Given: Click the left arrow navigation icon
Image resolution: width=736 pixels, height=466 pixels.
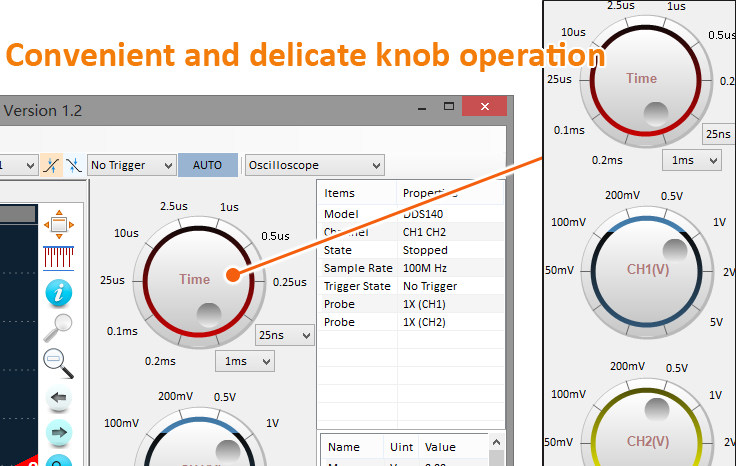Looking at the screenshot, I should 59,398.
